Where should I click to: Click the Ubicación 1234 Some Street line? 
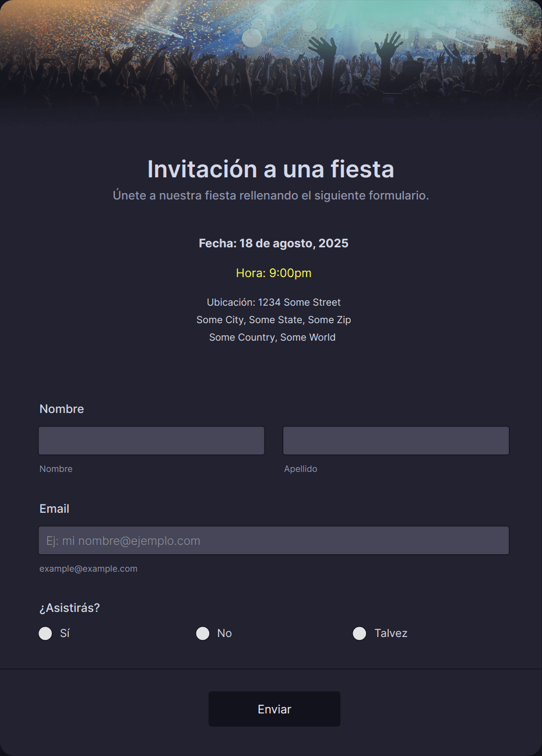coord(274,302)
